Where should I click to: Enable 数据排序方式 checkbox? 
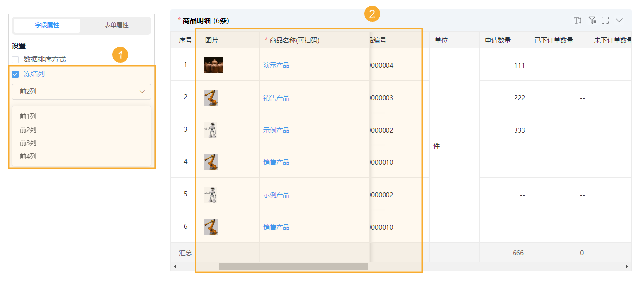[x=15, y=59]
